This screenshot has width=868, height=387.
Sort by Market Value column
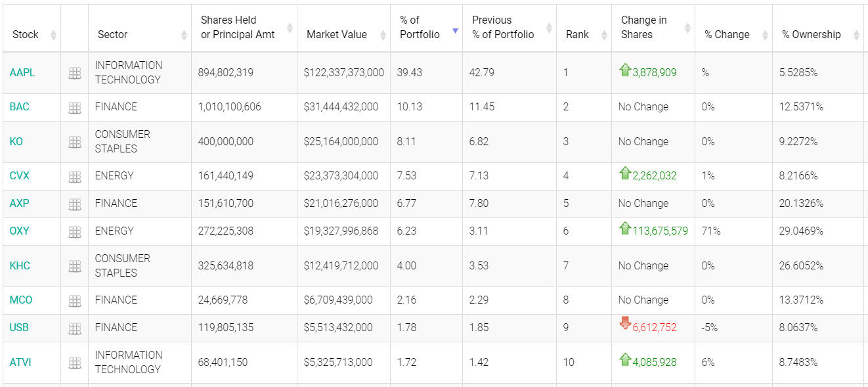point(337,34)
